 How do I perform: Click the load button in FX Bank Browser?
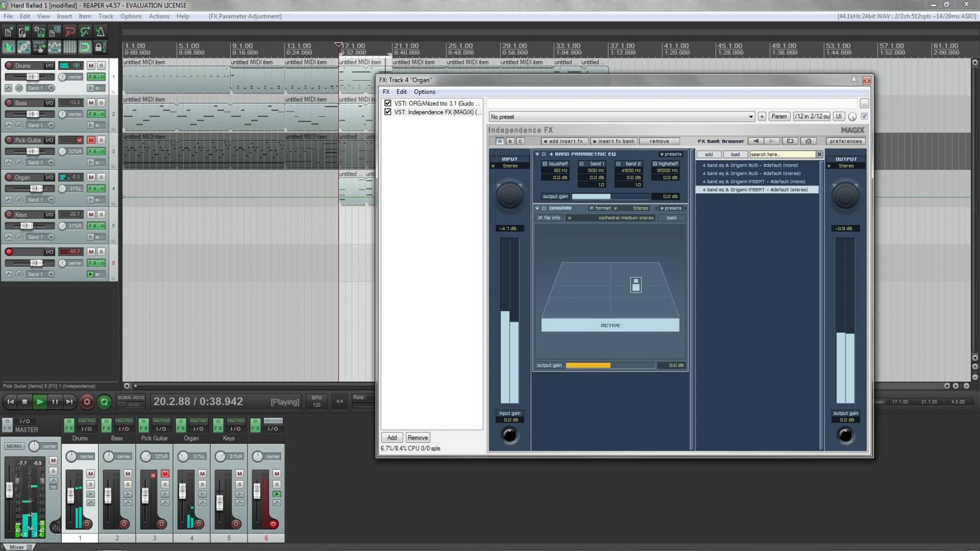(735, 154)
